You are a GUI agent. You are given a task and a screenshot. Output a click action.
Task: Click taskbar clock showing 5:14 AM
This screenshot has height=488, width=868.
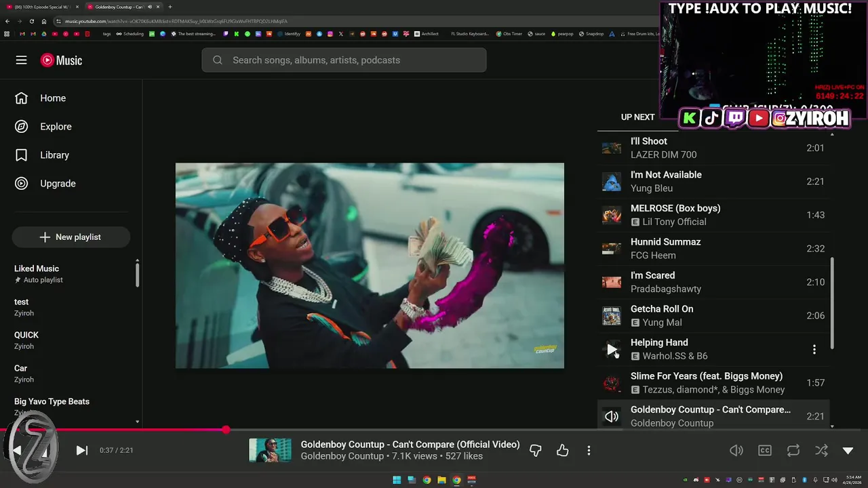pos(853,480)
